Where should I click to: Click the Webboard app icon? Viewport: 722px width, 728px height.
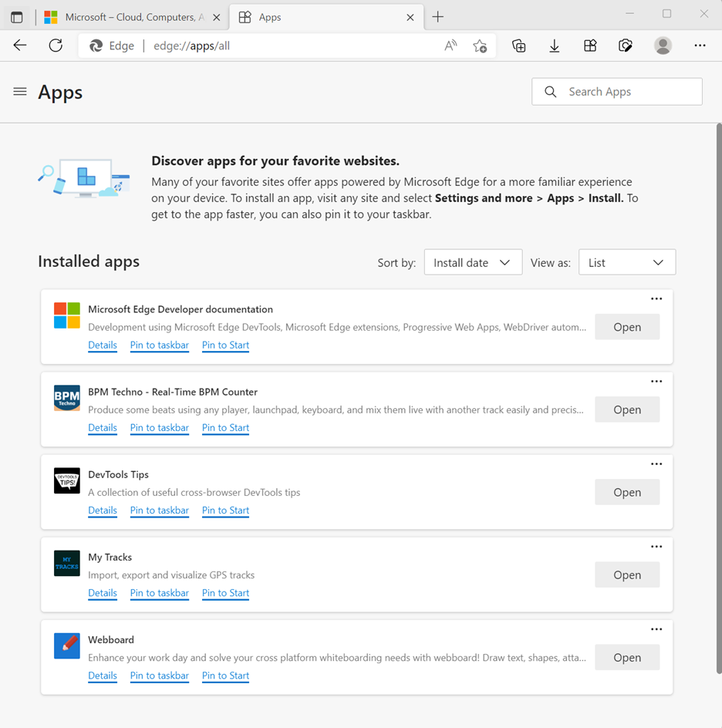66,645
